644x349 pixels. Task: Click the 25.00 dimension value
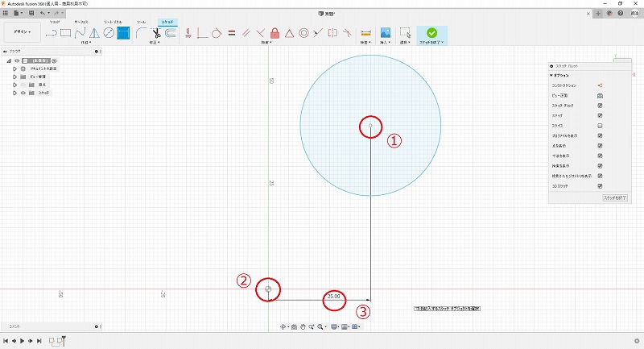point(335,297)
